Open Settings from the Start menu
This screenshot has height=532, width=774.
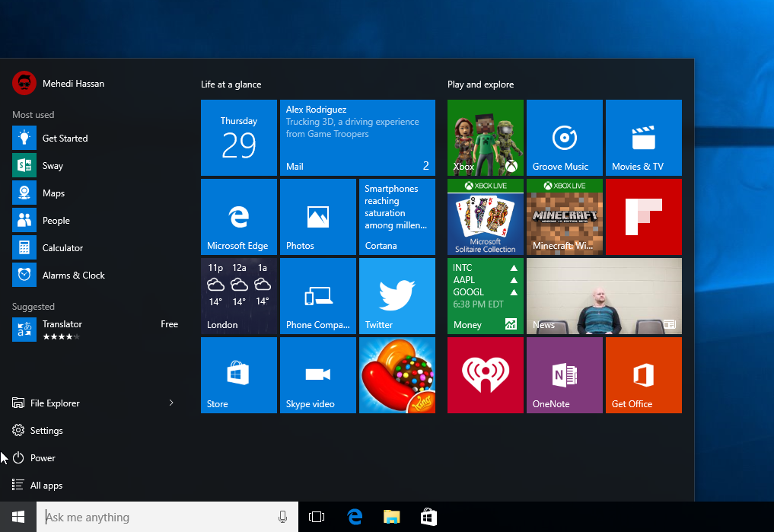[37, 430]
